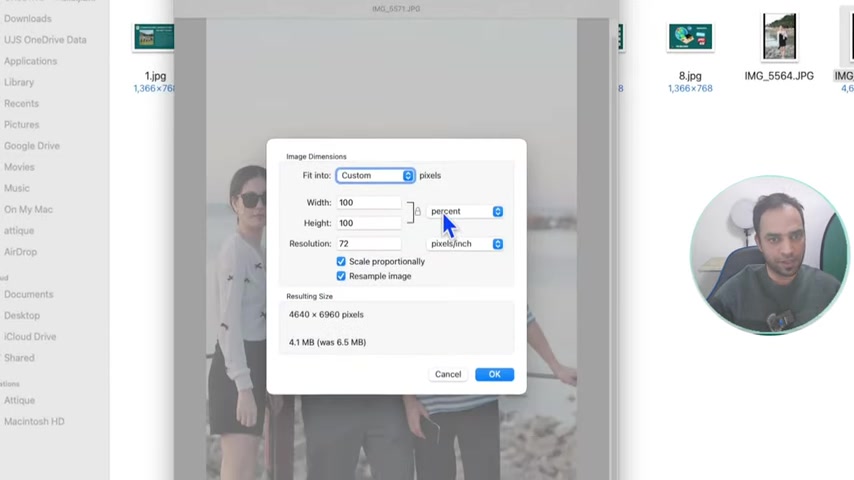Click the Height input field
This screenshot has width=854, height=480.
pyautogui.click(x=369, y=223)
